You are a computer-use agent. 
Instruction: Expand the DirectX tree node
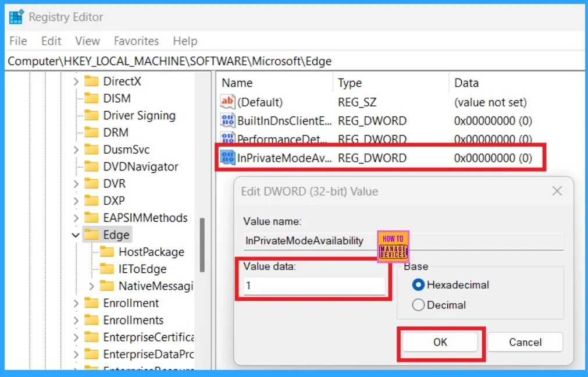click(x=76, y=81)
